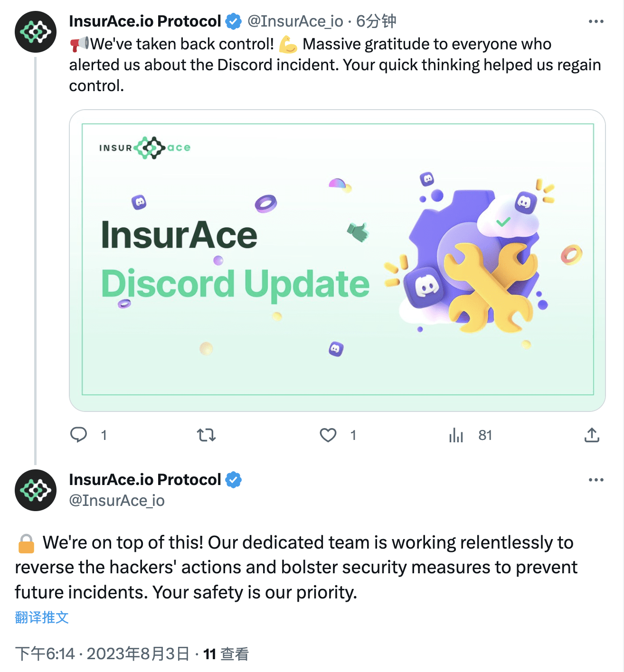Click the like count number on the tweet
The image size is (624, 672).
(353, 435)
